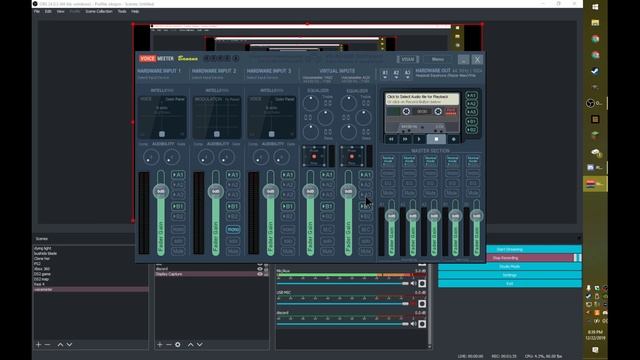Select the dying light scene
Screen dimensions: 640x360
[x=91, y=248]
